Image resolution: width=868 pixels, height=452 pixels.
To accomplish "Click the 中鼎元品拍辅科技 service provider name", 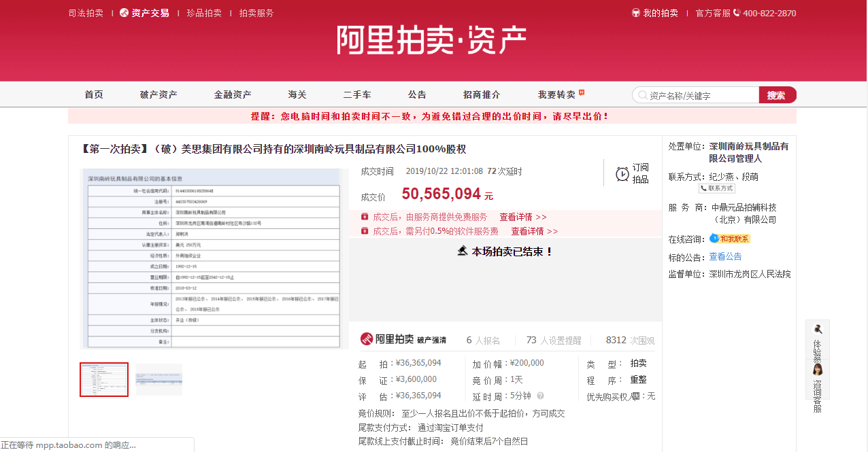I will coord(745,213).
